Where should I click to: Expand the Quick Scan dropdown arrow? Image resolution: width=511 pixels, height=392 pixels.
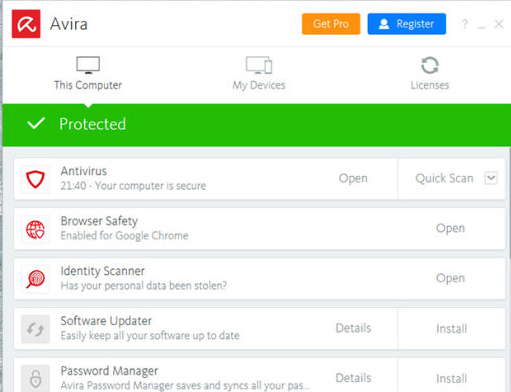click(x=491, y=178)
